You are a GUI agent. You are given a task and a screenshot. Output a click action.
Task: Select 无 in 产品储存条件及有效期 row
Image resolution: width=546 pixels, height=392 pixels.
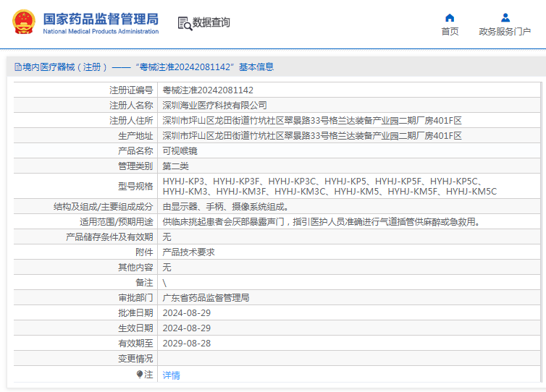(167, 237)
